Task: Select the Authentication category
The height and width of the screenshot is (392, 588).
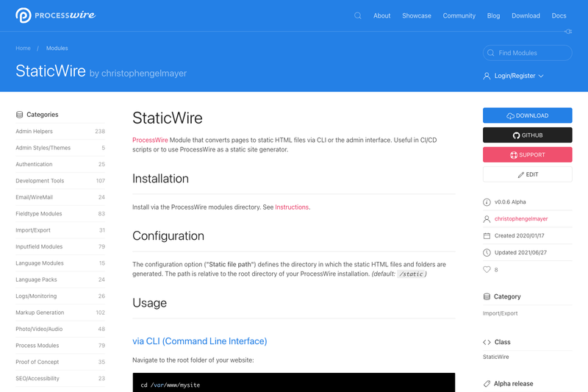Action: (60, 164)
